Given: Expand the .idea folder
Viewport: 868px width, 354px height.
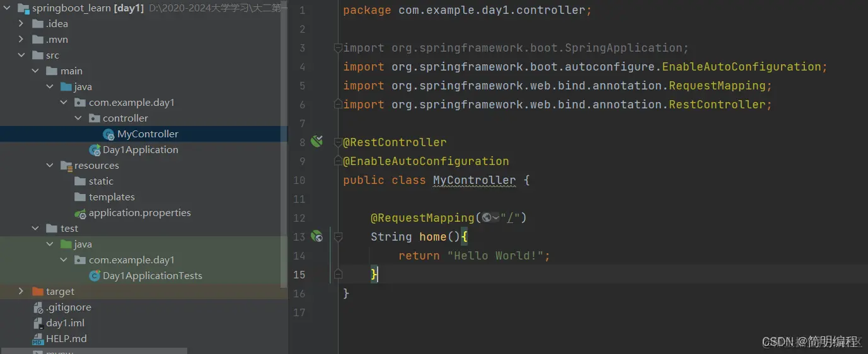Looking at the screenshot, I should [21, 24].
